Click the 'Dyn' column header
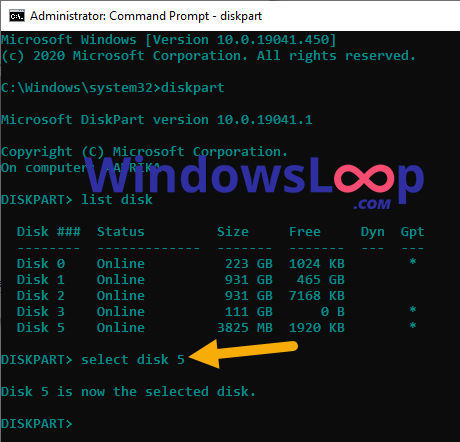Screen dimensions: 460x442 pos(373,232)
